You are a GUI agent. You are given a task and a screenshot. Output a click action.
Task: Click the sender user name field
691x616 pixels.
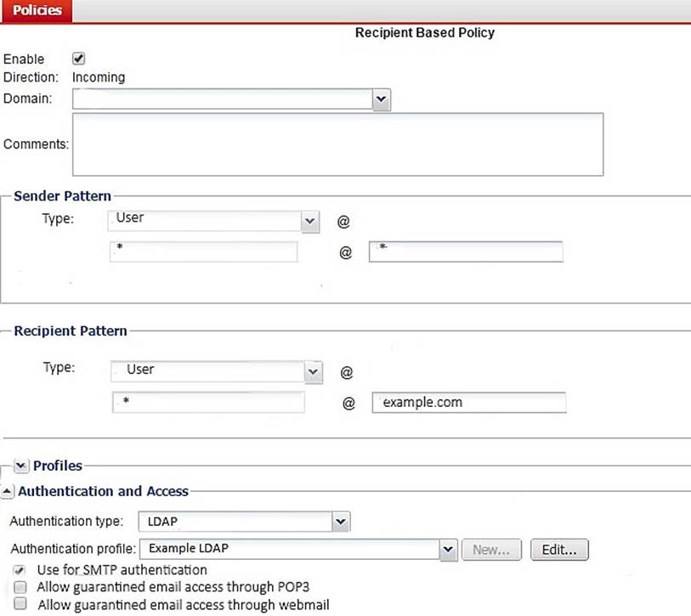[x=204, y=252]
